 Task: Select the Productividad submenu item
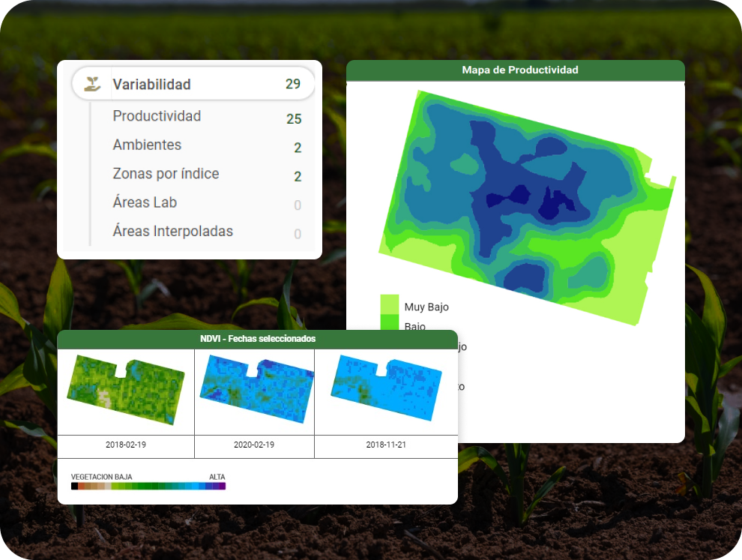pos(157,116)
